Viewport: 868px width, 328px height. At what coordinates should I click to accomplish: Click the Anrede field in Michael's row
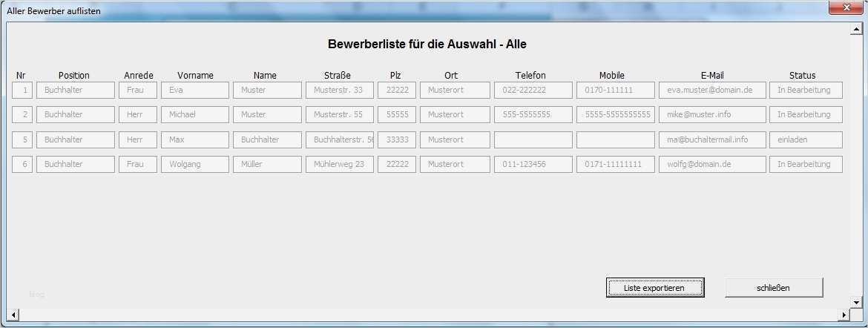(x=138, y=115)
